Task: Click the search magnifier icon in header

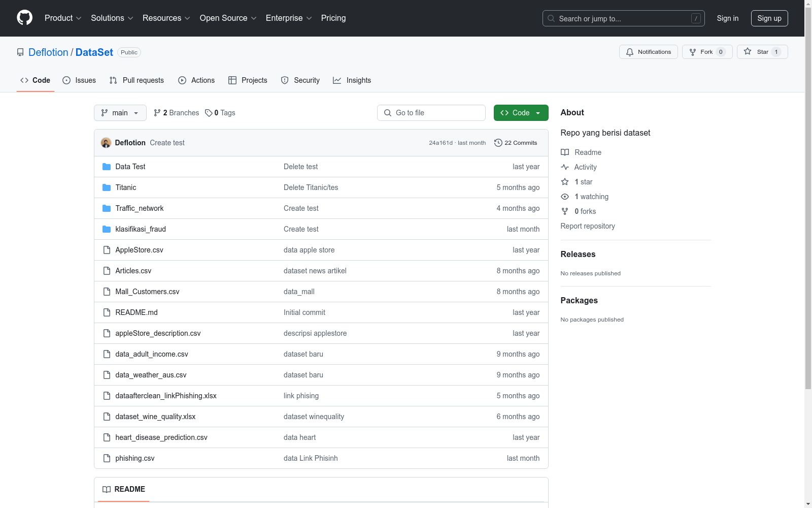Action: 551,18
